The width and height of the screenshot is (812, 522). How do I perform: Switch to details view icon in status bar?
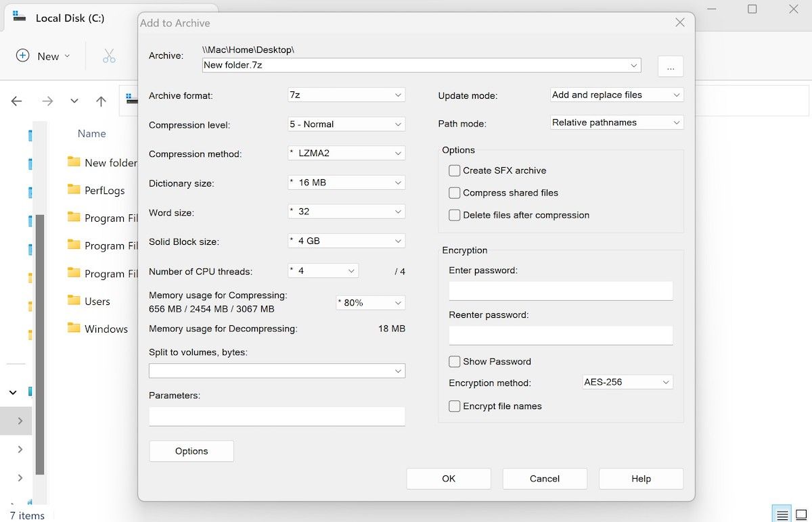pyautogui.click(x=782, y=515)
